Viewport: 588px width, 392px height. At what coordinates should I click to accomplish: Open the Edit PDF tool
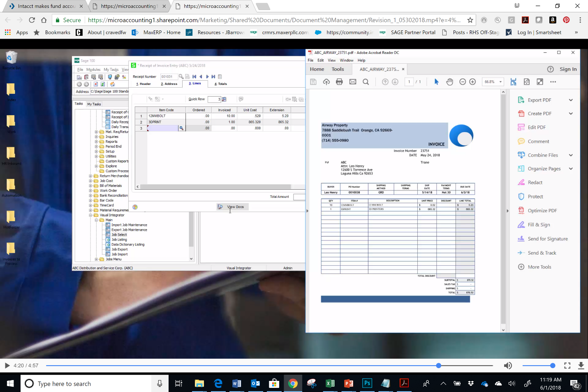(x=537, y=128)
